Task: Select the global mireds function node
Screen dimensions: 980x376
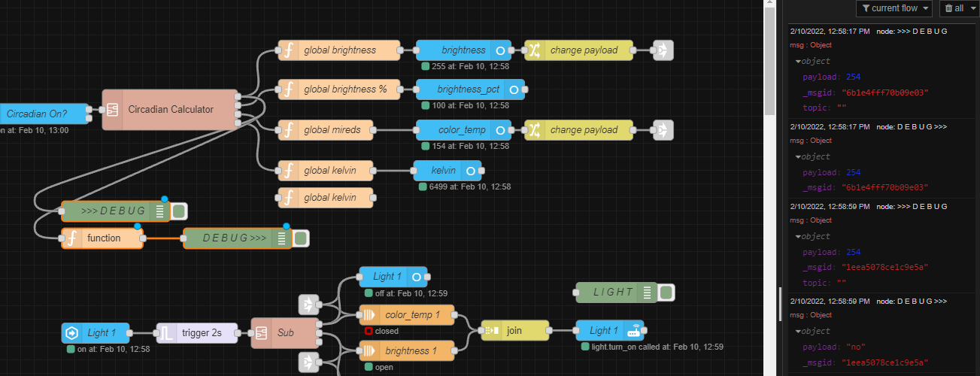Action: click(326, 130)
